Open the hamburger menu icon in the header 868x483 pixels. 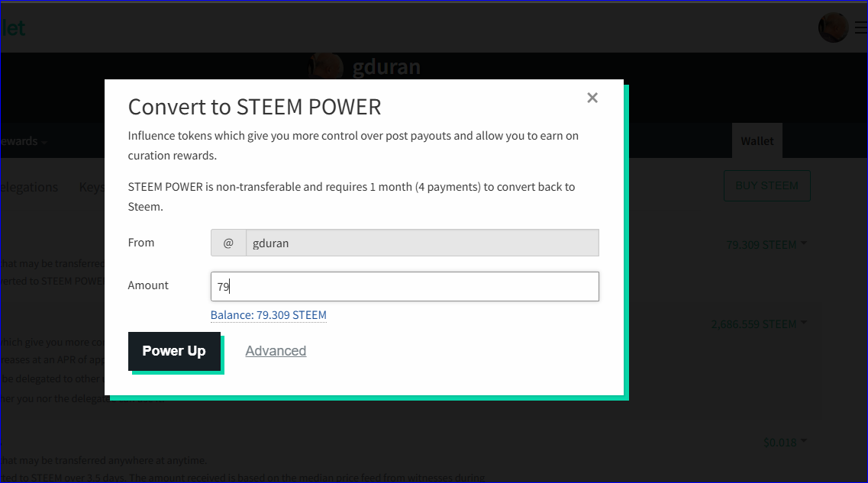click(861, 27)
